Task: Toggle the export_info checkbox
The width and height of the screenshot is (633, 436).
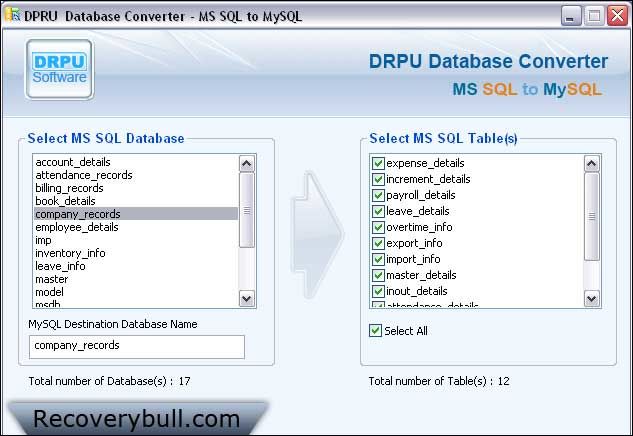Action: (x=378, y=243)
